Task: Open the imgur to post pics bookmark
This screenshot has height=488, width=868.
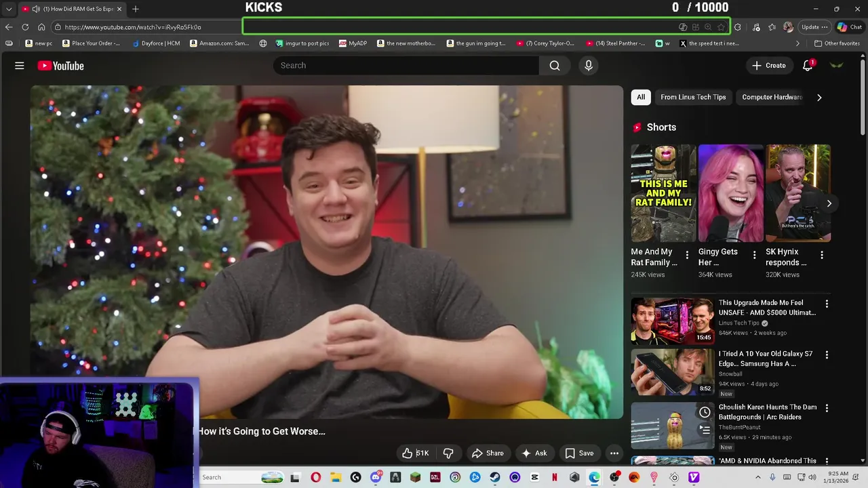Action: tap(302, 43)
